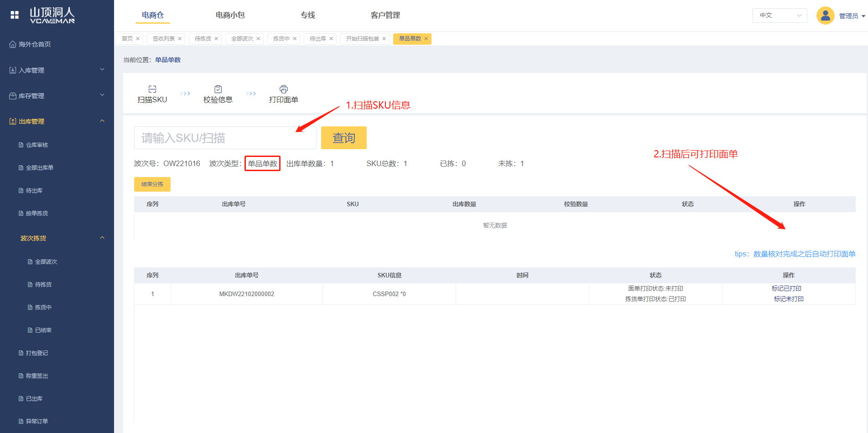Screen dimensions: 868x433
Task: Open 称重签出 in the sidebar
Action: tap(37, 376)
